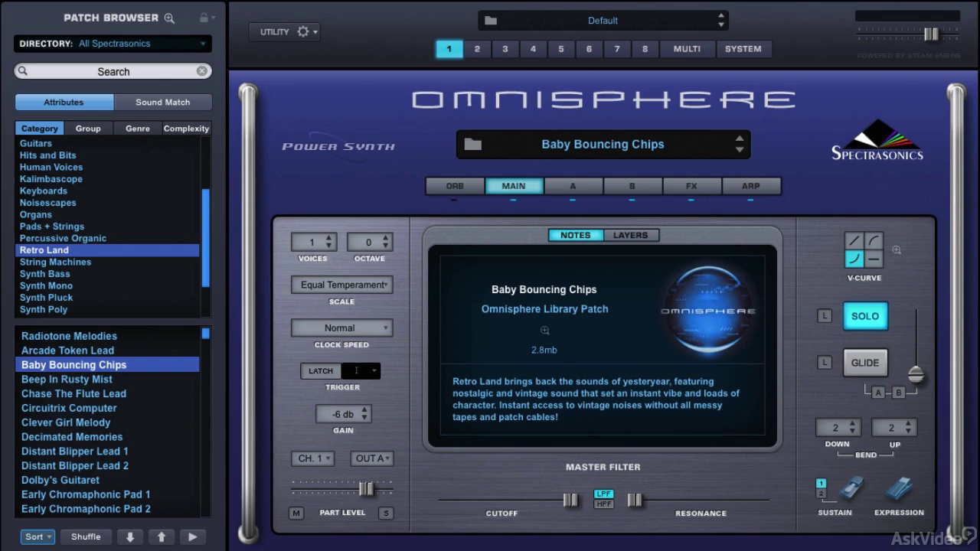Open the trigger mode dropdown
This screenshot has width=980, height=551.
pyautogui.click(x=361, y=371)
